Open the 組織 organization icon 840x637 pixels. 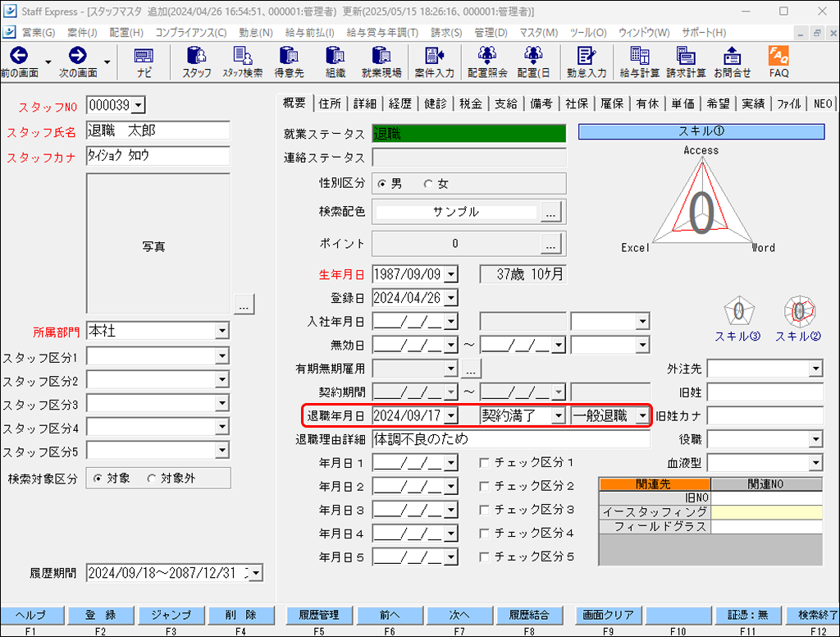(x=335, y=56)
